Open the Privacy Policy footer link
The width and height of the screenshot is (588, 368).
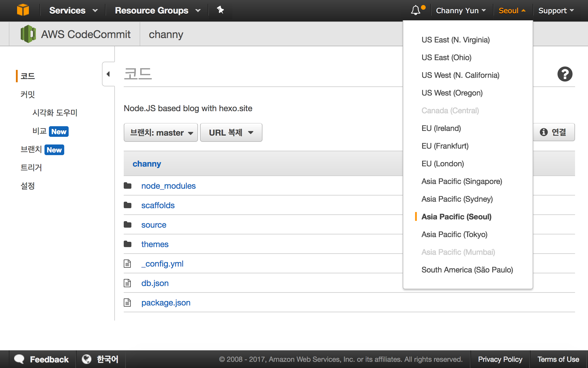tap(500, 359)
